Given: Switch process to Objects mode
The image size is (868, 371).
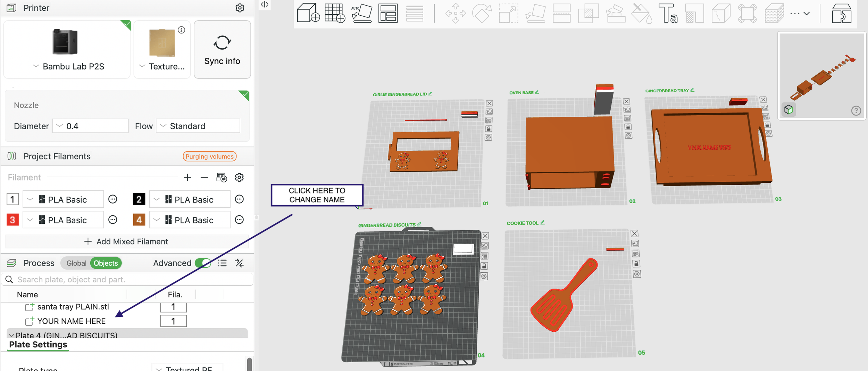Looking at the screenshot, I should 106,263.
